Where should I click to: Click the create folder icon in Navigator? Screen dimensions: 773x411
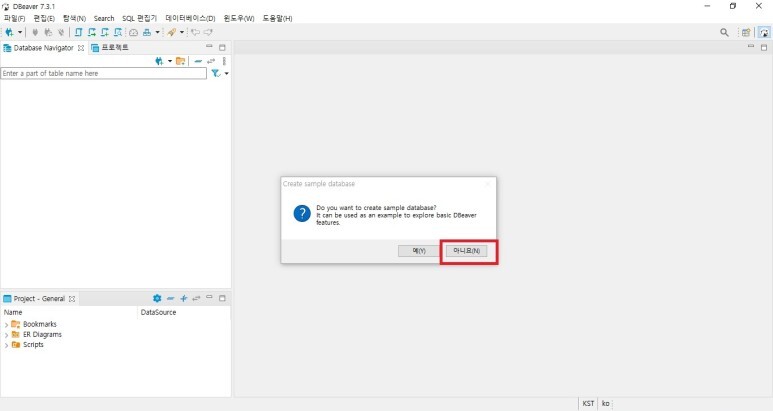[180, 61]
